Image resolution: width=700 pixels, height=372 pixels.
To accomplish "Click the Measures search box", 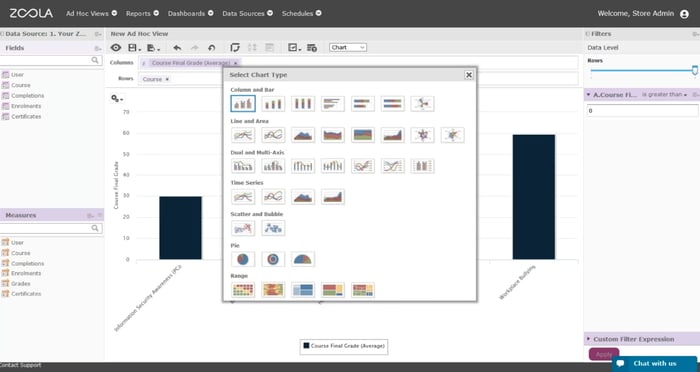I will (x=51, y=228).
